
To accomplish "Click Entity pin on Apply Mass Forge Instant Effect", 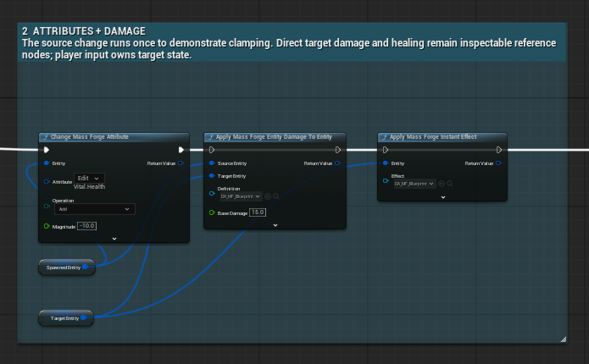I will [386, 163].
